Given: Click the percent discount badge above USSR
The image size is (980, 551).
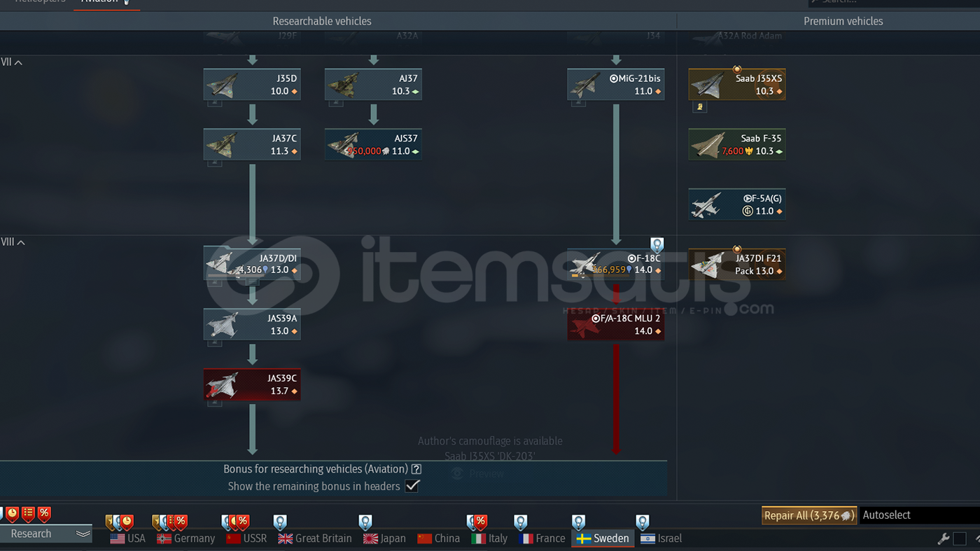Looking at the screenshot, I should point(242,522).
